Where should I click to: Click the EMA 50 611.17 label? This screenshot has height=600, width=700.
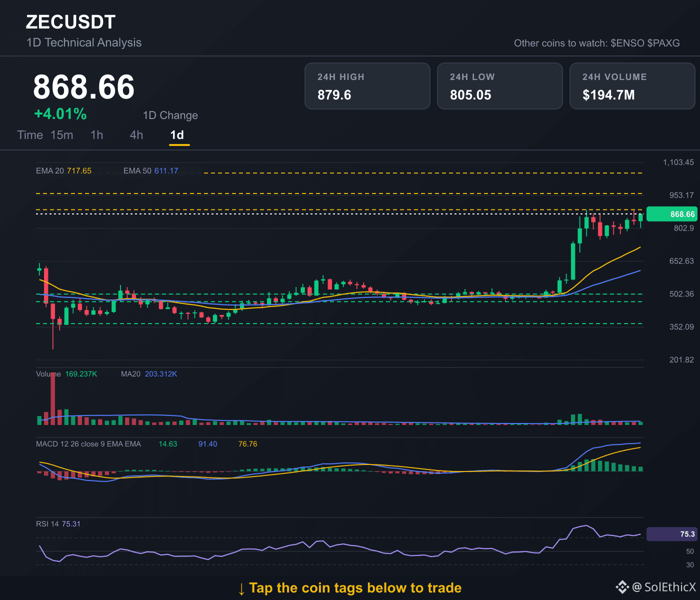pyautogui.click(x=151, y=171)
